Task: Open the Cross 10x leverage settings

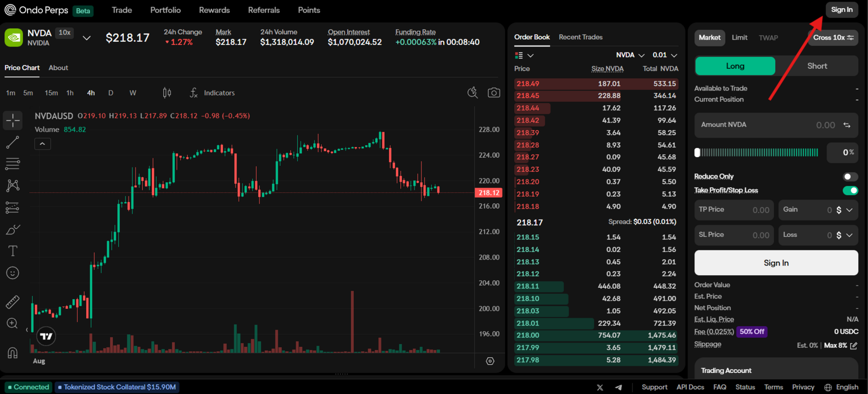Action: [833, 37]
